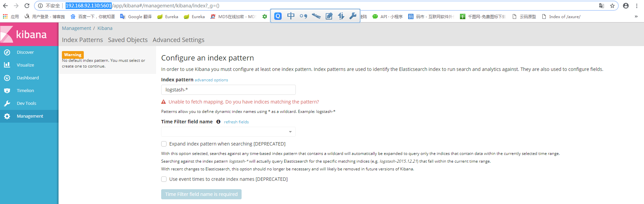The image size is (644, 204).
Task: Click the browser Forward arrow
Action: pos(16,6)
